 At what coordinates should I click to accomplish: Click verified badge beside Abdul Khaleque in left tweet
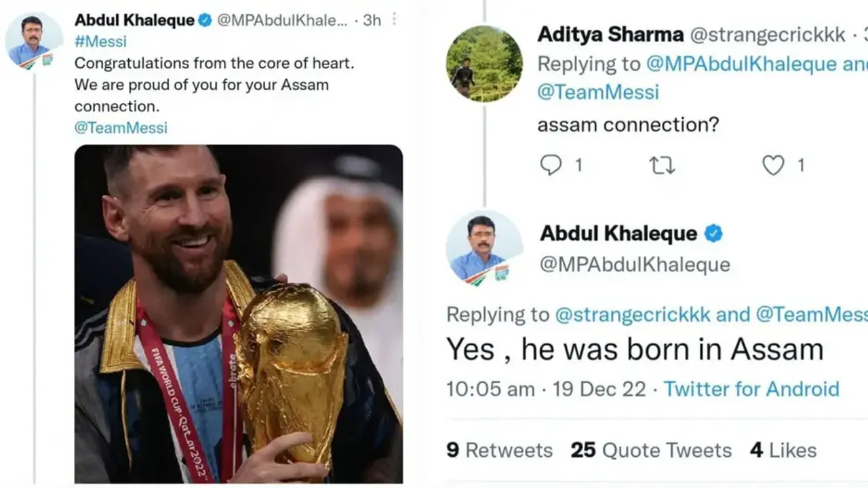(205, 20)
